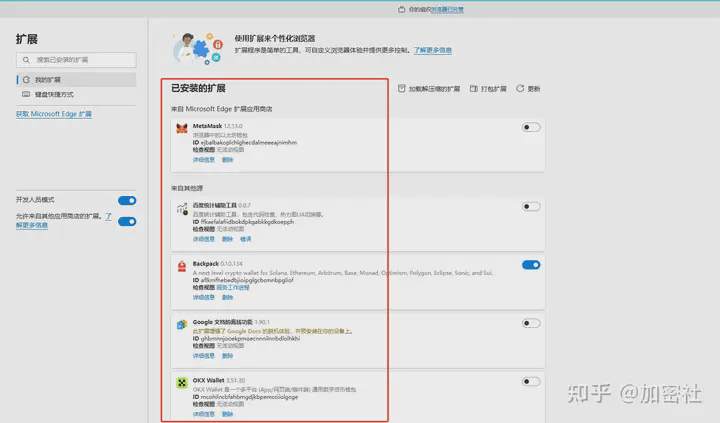Enable the MetaMask extension toggle
Image resolution: width=720 pixels, height=423 pixels.
coord(531,127)
